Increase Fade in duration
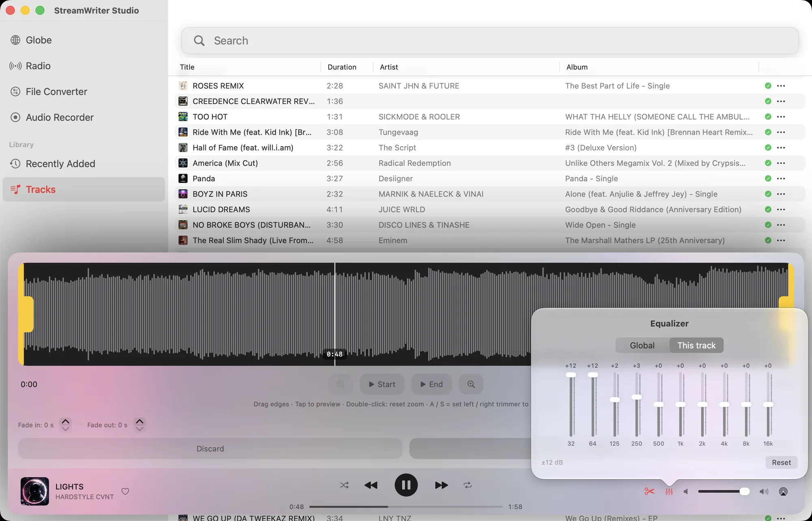The height and width of the screenshot is (521, 812). [65, 421]
